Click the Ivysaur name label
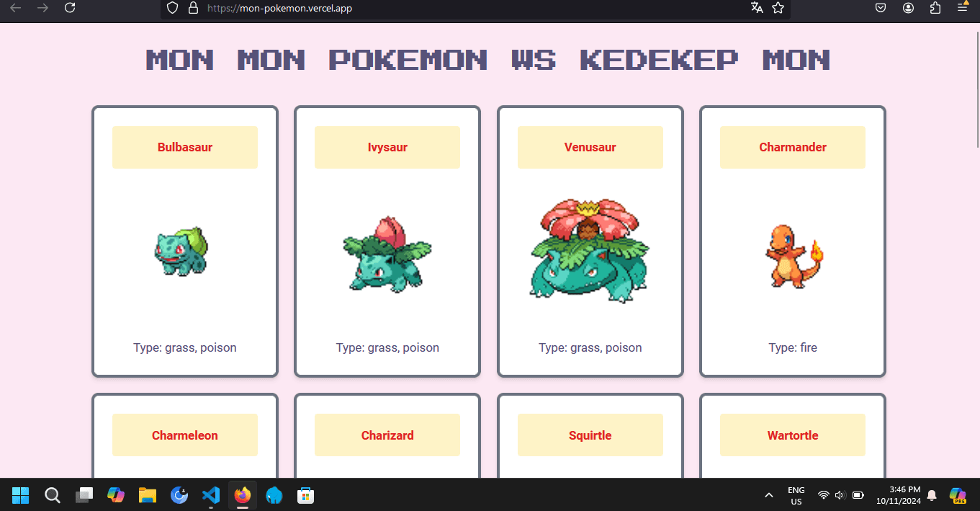Image resolution: width=980 pixels, height=511 pixels. coord(387,147)
